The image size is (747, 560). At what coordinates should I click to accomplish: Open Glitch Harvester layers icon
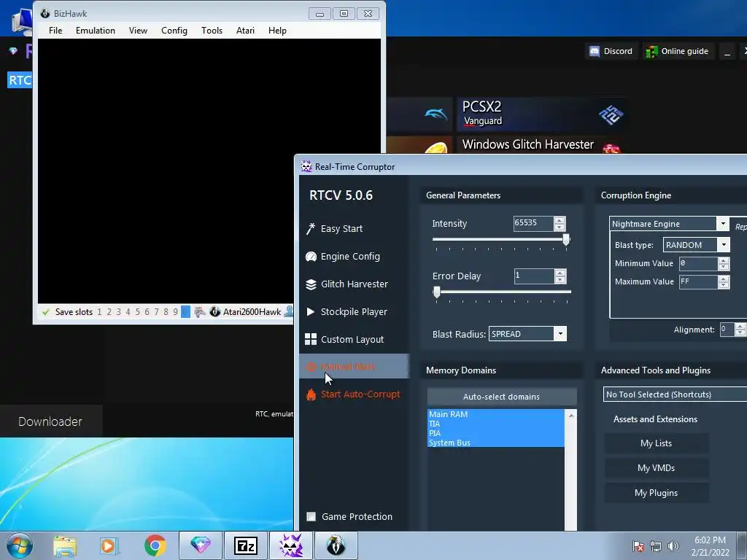coord(311,284)
